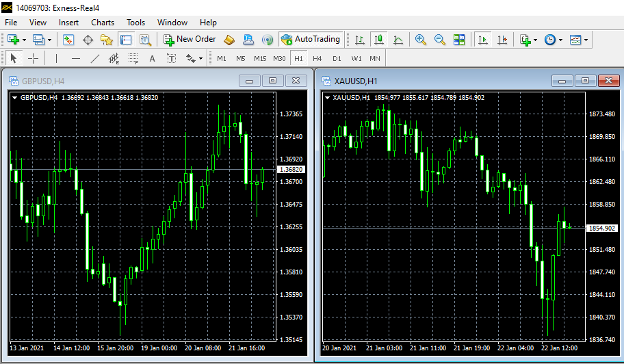The height and width of the screenshot is (364, 624).
Task: Open the Periodicity clock dropdown
Action: point(560,40)
